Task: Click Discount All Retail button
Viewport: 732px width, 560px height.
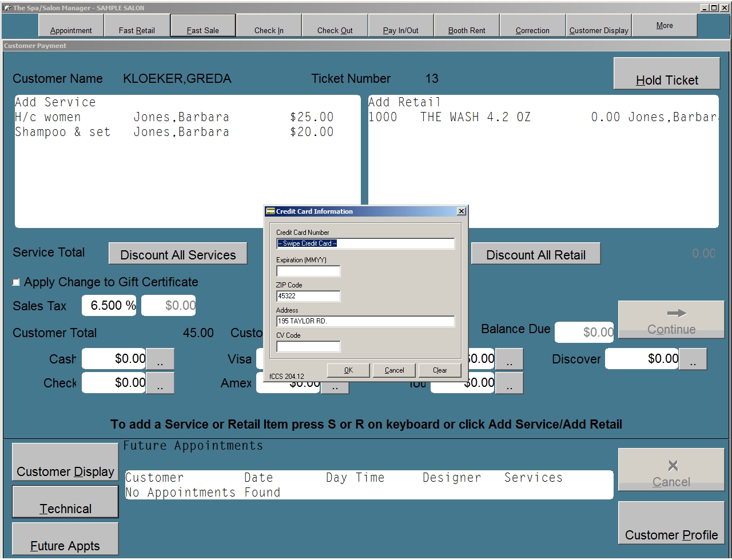Action: (x=536, y=254)
